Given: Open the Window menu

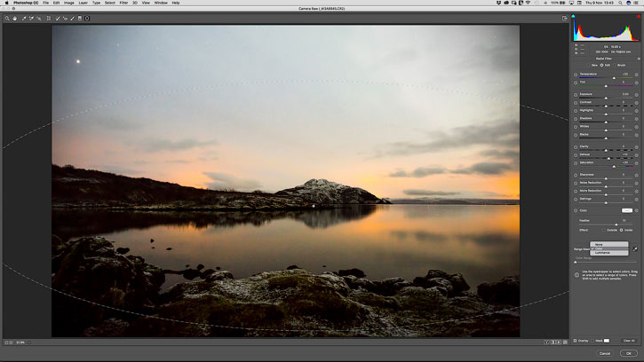Looking at the screenshot, I should tap(161, 3).
